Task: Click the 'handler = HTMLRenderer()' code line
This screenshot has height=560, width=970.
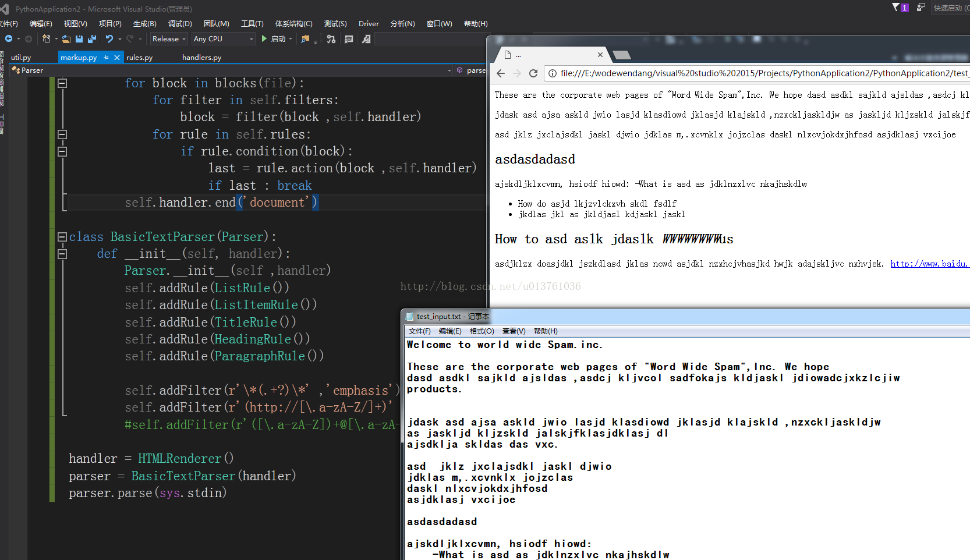Action: point(151,459)
